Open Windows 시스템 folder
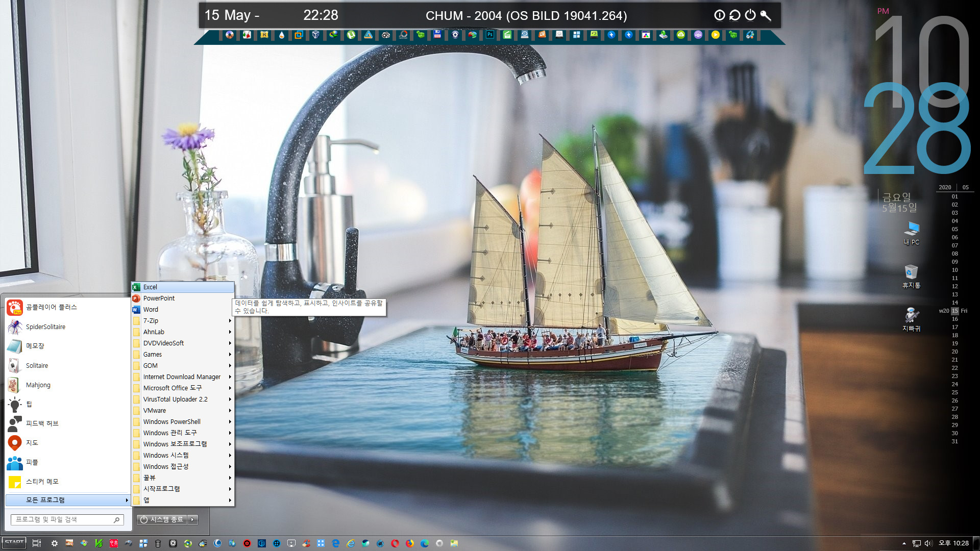Screen dimensions: 980x551 coord(183,456)
